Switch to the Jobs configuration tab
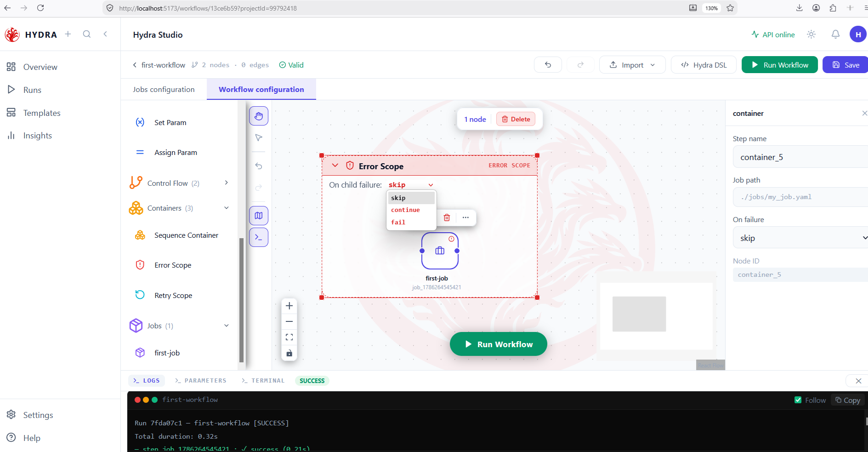 point(164,89)
